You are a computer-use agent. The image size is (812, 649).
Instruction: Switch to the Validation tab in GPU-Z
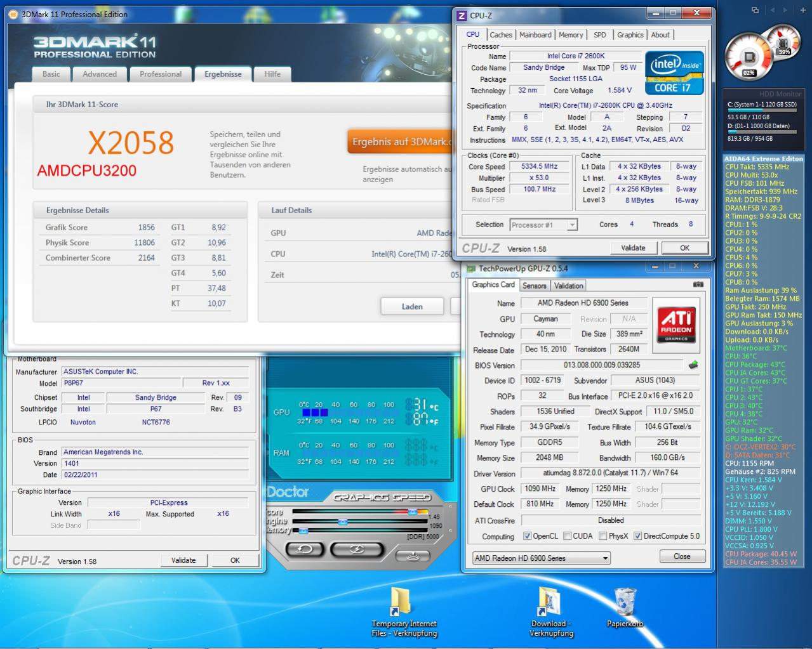[569, 285]
